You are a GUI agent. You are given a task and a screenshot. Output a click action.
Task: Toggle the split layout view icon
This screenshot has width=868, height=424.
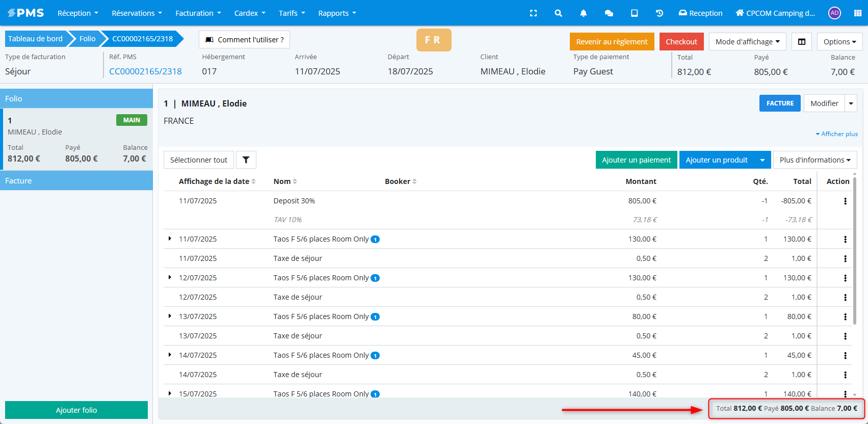click(x=801, y=42)
